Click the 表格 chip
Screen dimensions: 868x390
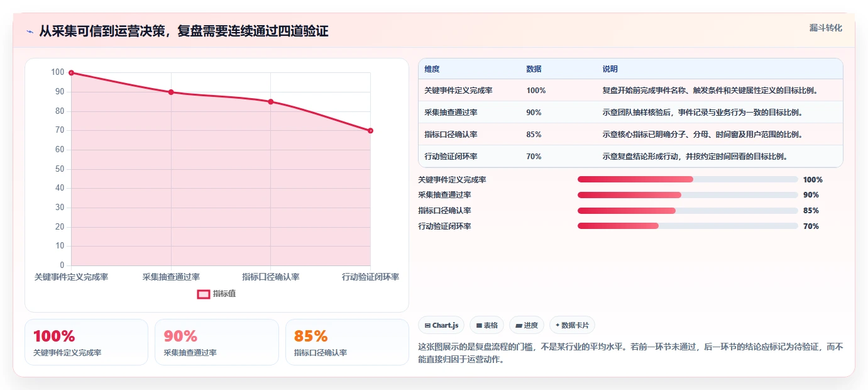(x=486, y=325)
